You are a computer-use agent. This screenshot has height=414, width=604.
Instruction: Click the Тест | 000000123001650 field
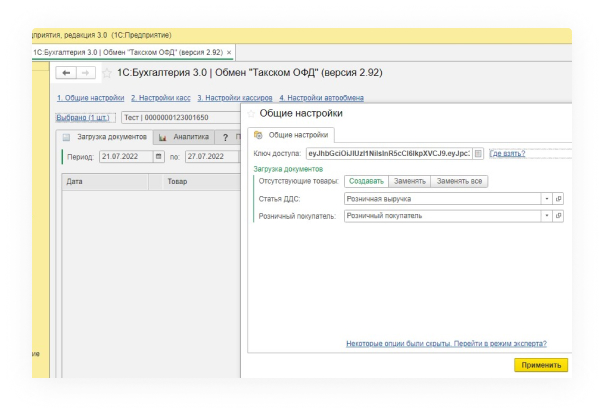pyautogui.click(x=181, y=117)
